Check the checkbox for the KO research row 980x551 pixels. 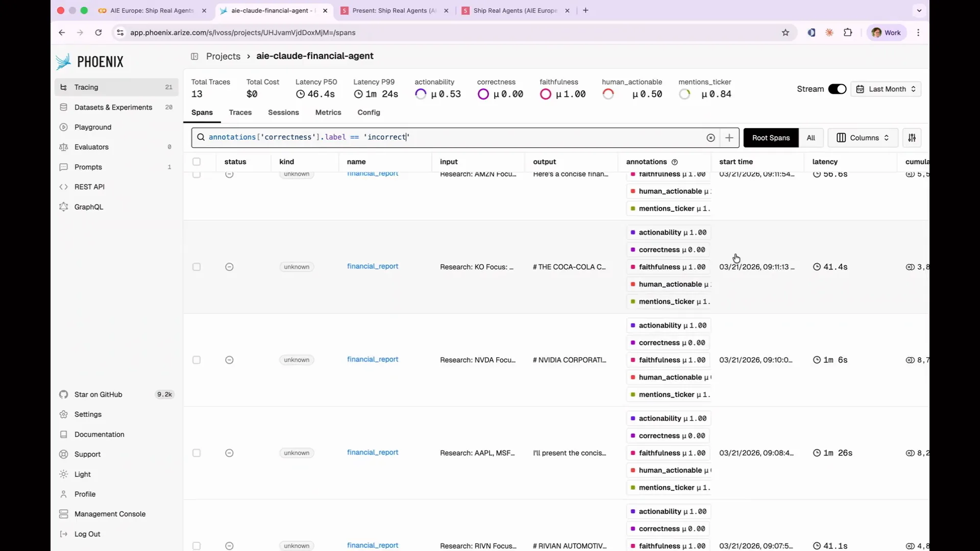197,267
